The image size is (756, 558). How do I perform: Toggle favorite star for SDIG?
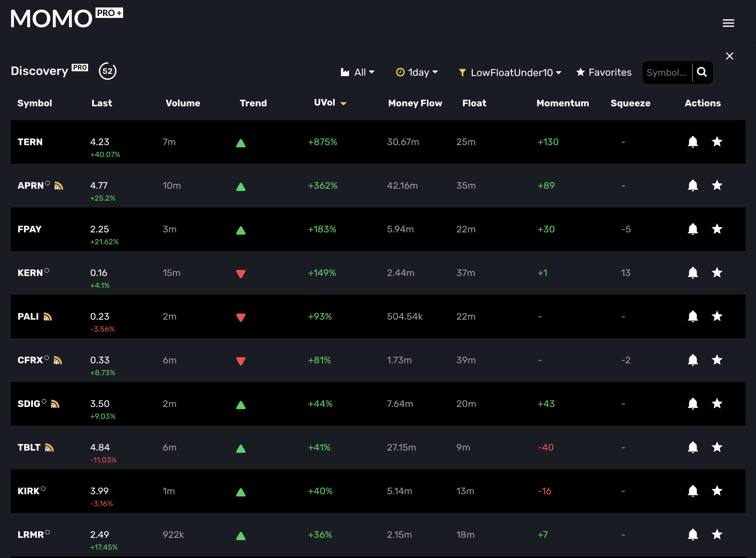pos(717,404)
